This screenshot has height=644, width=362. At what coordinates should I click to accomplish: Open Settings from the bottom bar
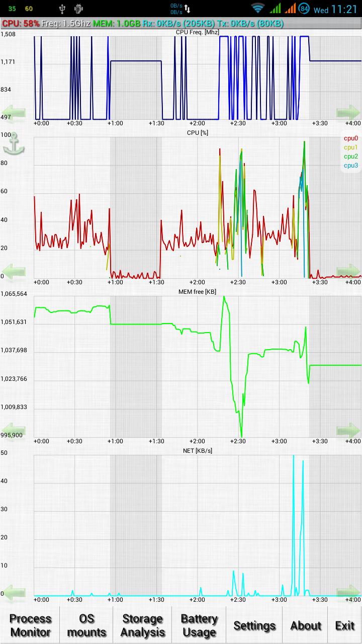pos(254,625)
